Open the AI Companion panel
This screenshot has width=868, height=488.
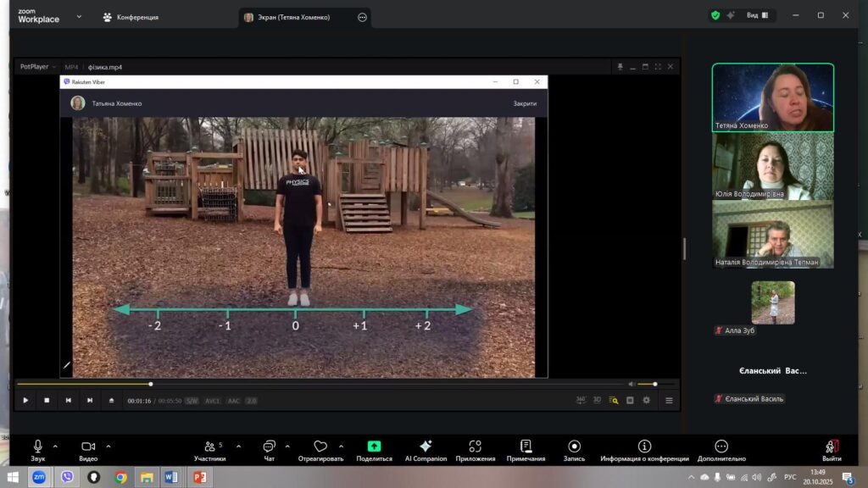tap(426, 446)
